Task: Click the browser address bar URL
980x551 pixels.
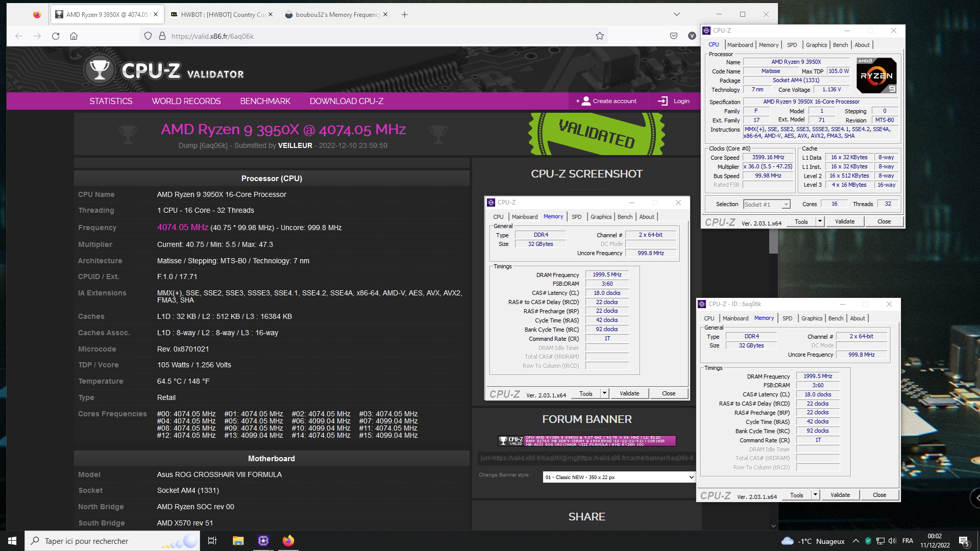Action: point(212,36)
